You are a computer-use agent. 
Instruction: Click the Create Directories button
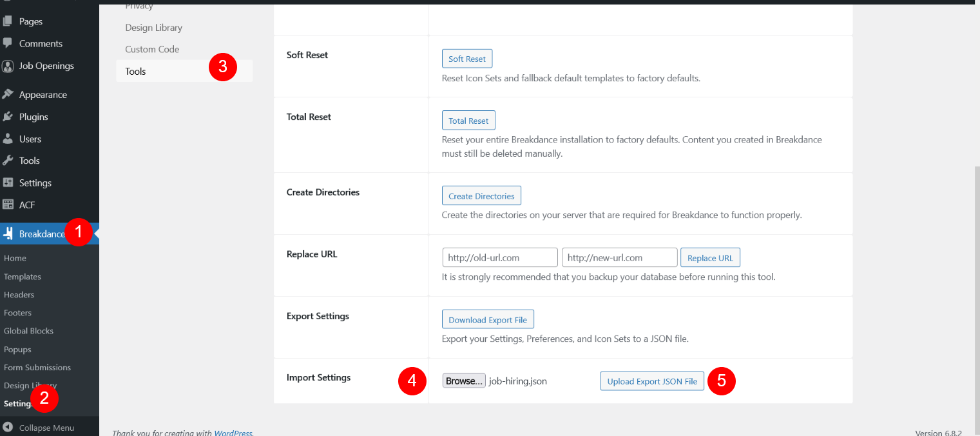pyautogui.click(x=481, y=196)
